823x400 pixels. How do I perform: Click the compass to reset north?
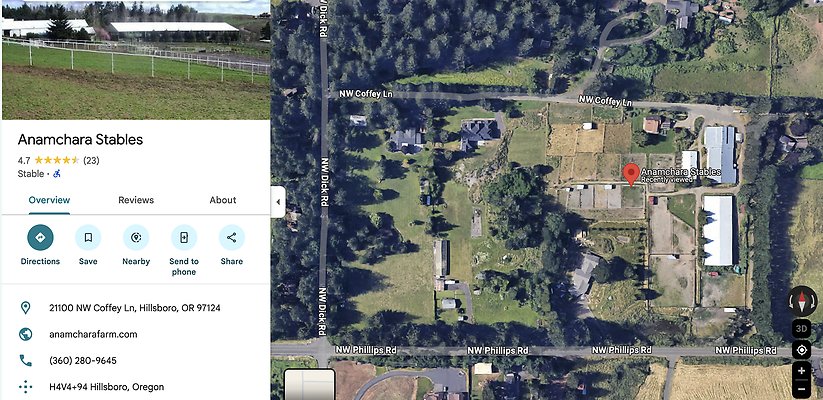click(802, 301)
